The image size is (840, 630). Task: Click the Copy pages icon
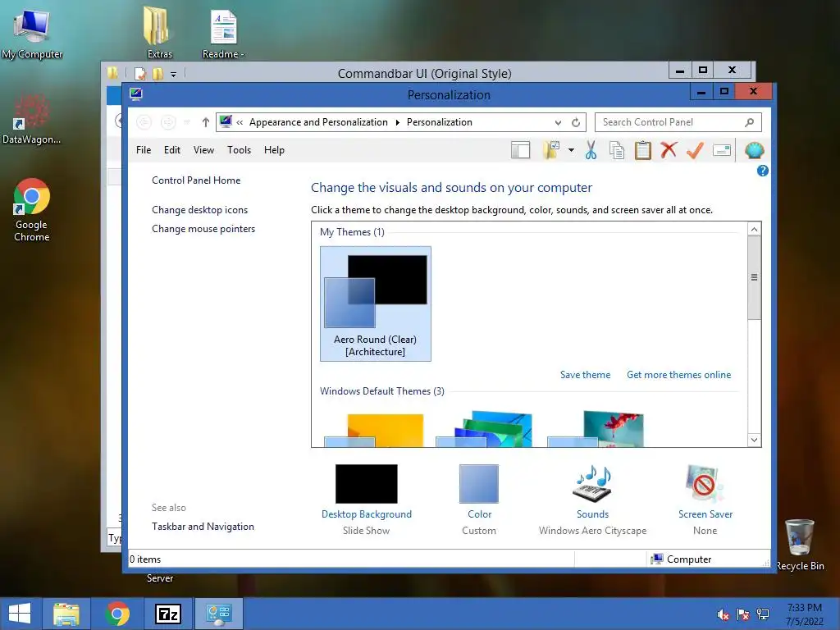click(x=617, y=151)
